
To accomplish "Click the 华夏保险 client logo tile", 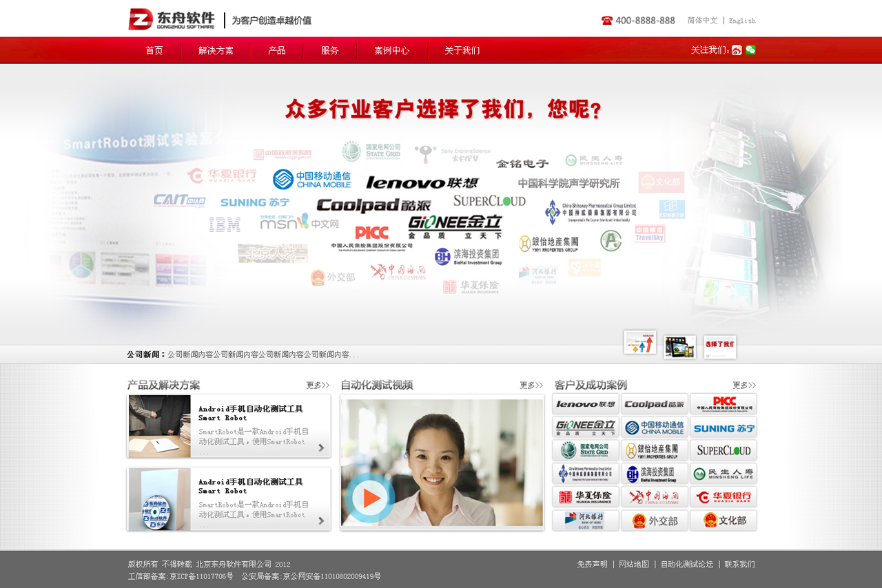I will tap(586, 498).
